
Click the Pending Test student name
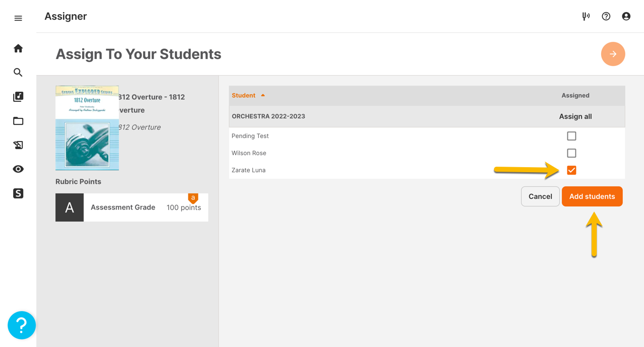[x=250, y=136]
